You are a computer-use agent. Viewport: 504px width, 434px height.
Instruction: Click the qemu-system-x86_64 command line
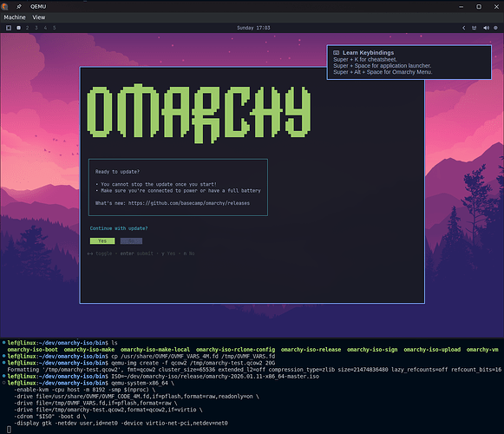click(x=143, y=383)
